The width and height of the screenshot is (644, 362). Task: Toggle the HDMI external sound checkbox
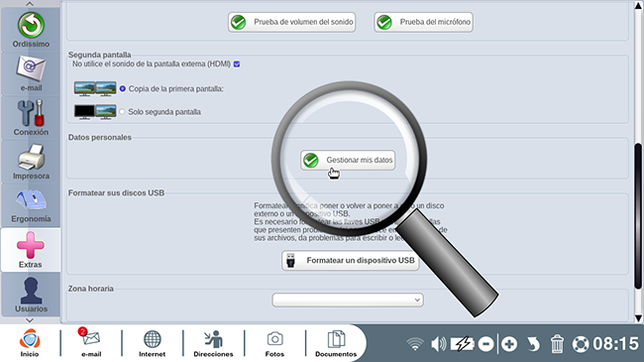(237, 64)
